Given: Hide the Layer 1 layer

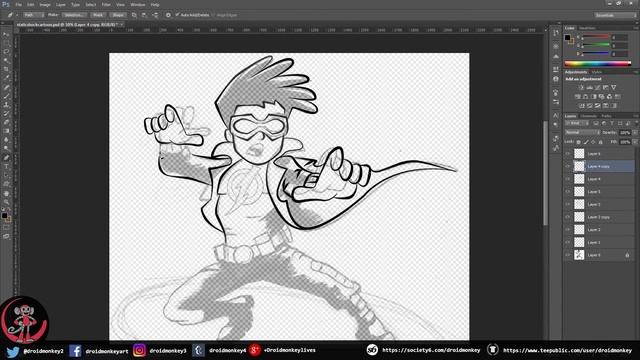Looking at the screenshot, I should click(567, 242).
